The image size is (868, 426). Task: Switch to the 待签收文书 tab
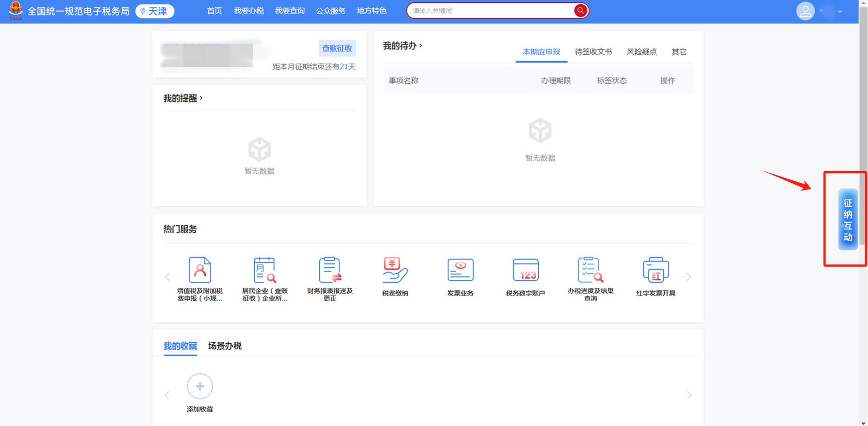click(593, 52)
